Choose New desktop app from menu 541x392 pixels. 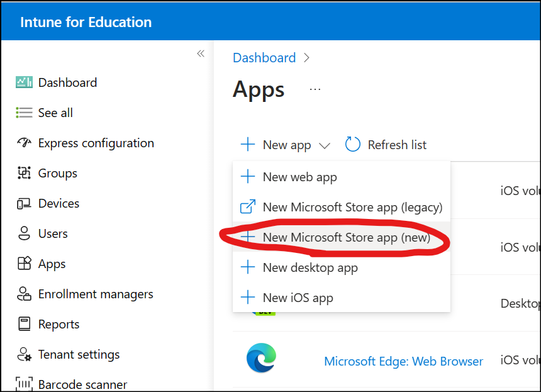(x=342, y=267)
